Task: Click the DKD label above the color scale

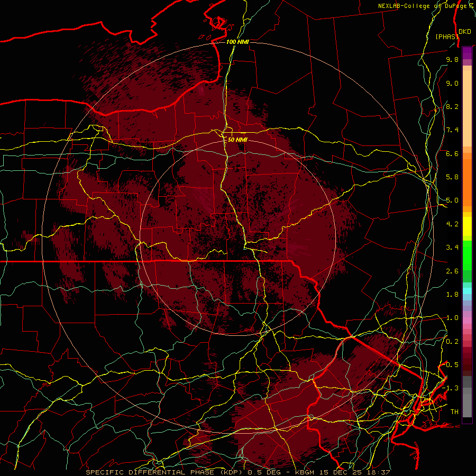Action: point(465,32)
